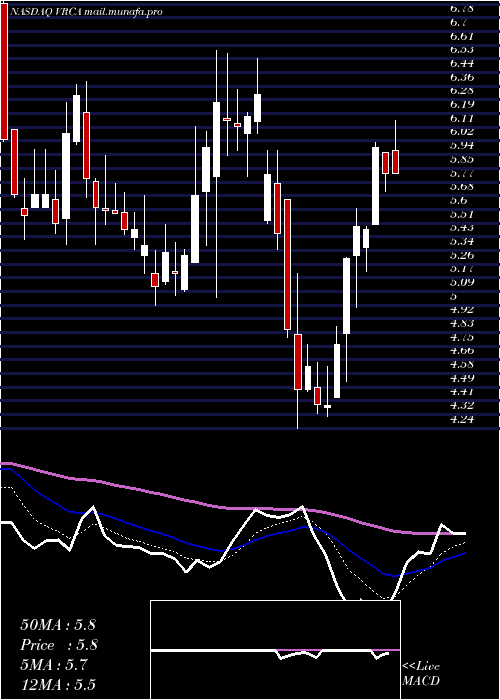
Task: Click the 6.19 price axis label
Action: [x=462, y=104]
